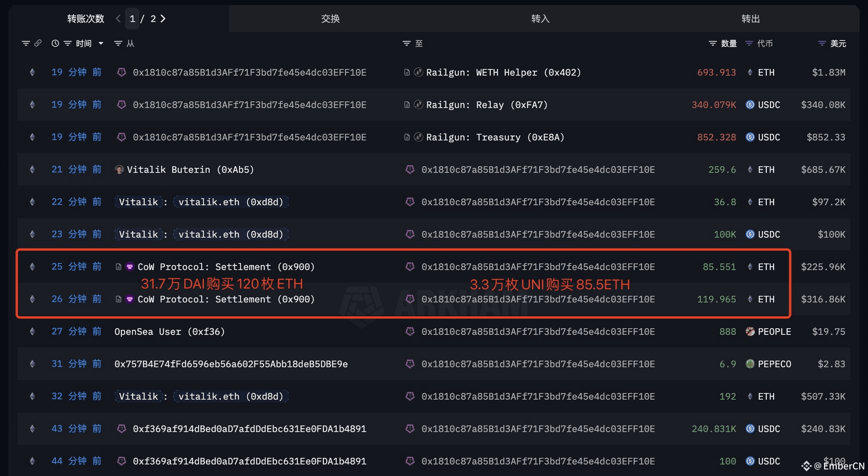The width and height of the screenshot is (868, 476).
Task: Click Railgun logo beside Treasury (0xE8A)
Action: click(x=419, y=137)
